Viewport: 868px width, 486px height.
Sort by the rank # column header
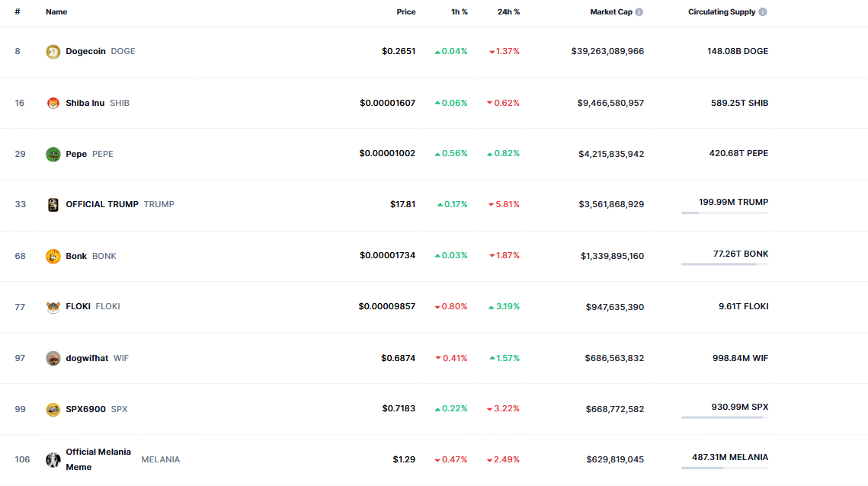(18, 12)
